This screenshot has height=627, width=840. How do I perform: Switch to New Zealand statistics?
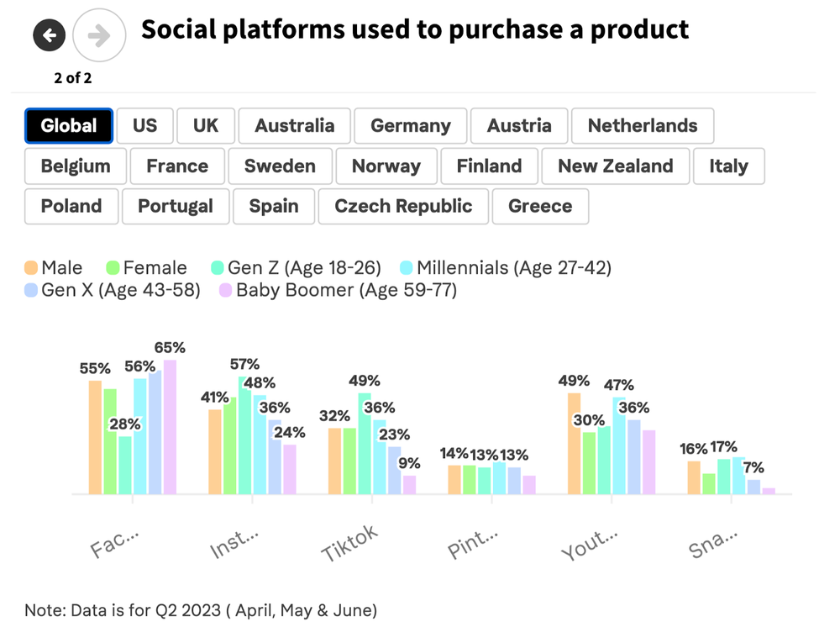coord(615,166)
